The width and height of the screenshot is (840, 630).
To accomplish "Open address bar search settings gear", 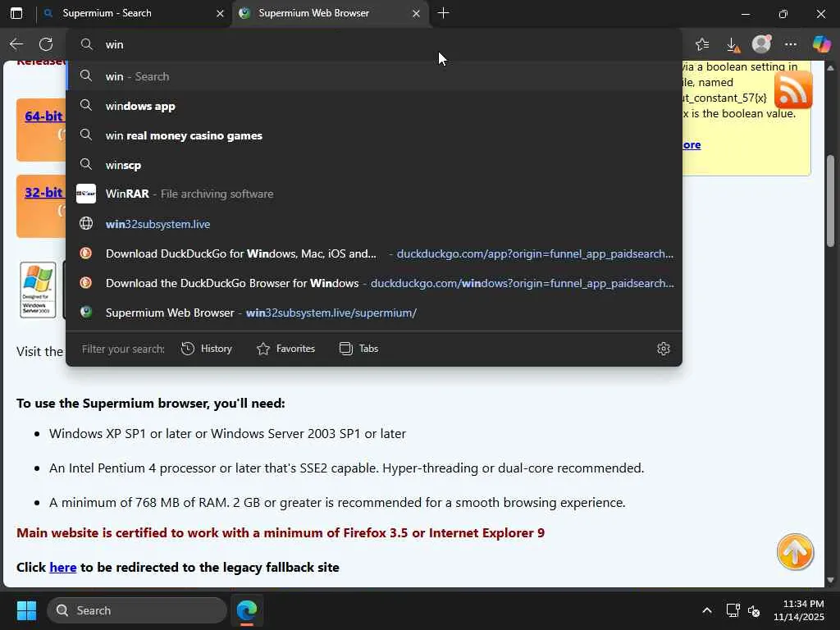I will click(663, 349).
